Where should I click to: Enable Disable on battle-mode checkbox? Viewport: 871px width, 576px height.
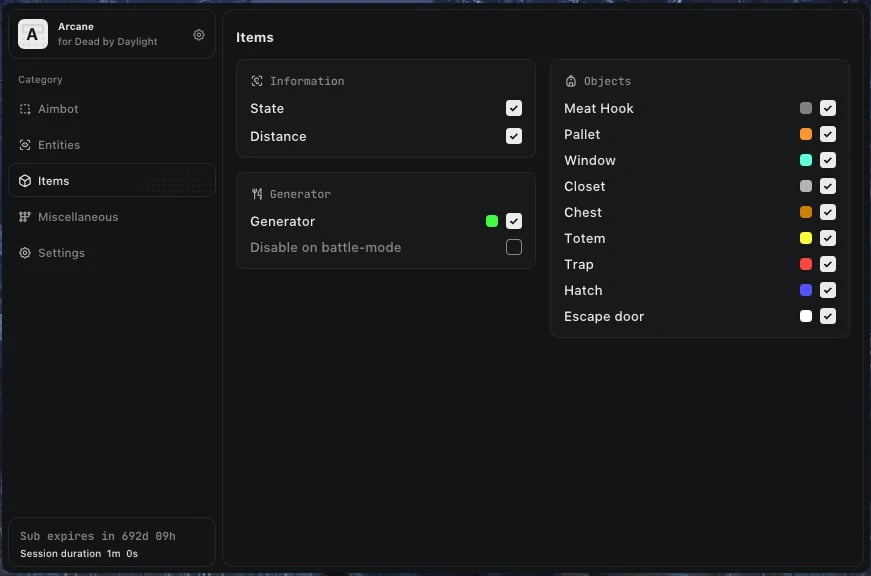(x=514, y=247)
